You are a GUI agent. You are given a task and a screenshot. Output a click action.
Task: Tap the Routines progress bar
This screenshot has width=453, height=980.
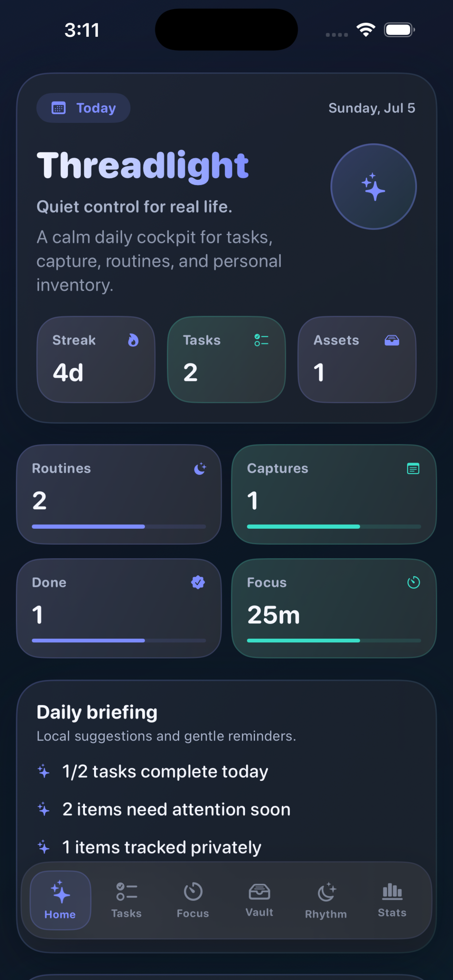(x=119, y=526)
